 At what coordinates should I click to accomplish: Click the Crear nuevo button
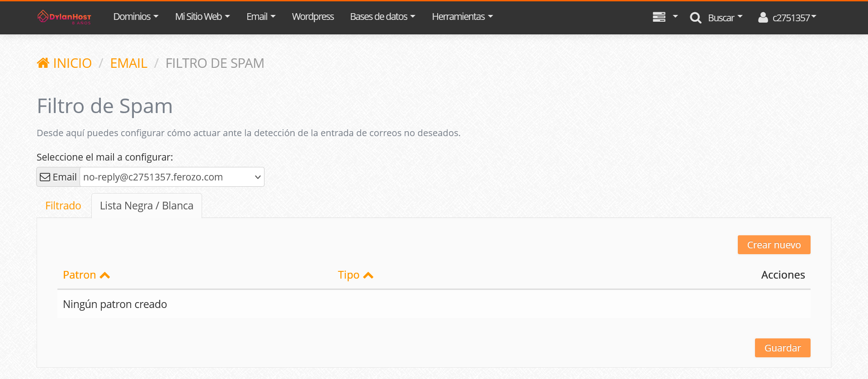774,245
